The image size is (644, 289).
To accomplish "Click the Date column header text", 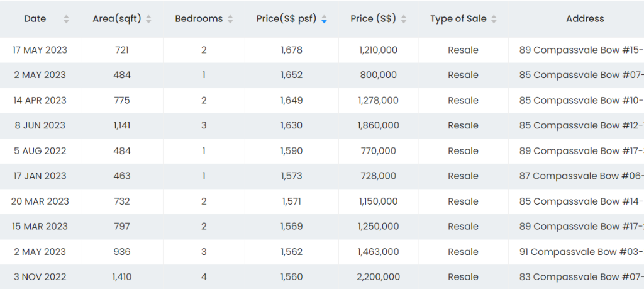I will click(x=35, y=19).
